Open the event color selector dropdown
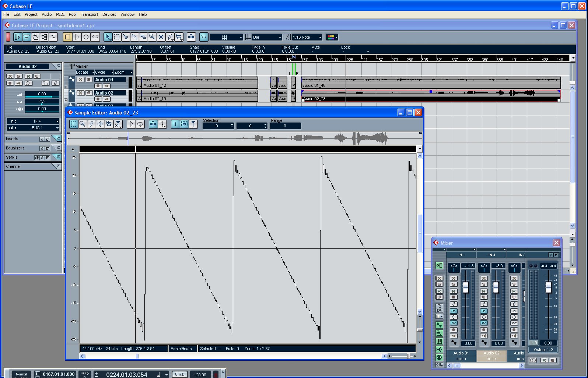This screenshot has height=378, width=588. tap(332, 37)
